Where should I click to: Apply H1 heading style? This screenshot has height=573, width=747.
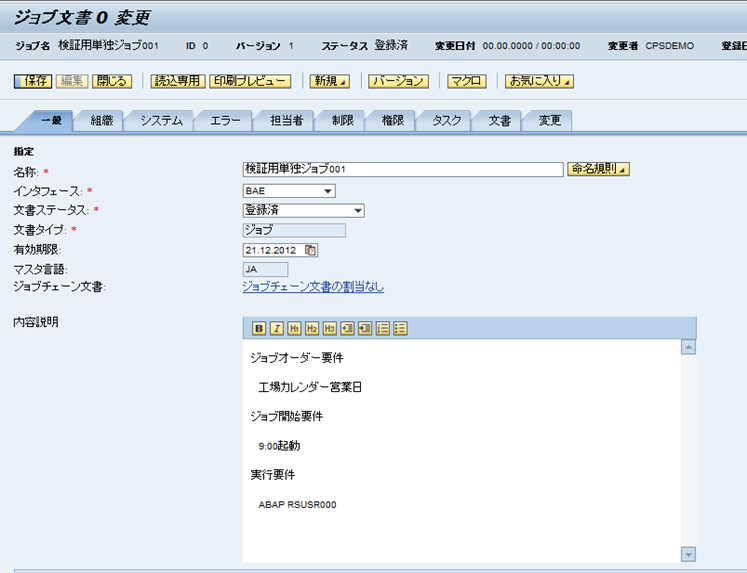click(x=294, y=327)
